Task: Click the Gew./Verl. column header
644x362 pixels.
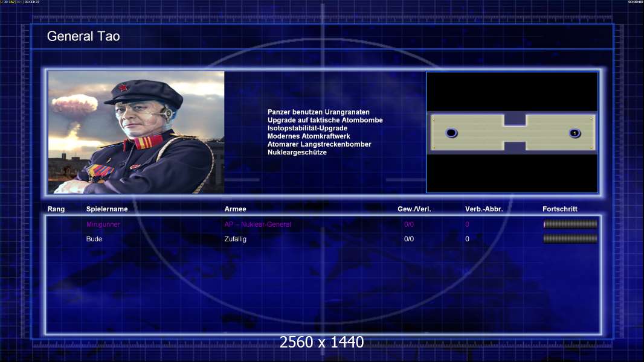Action: (x=414, y=209)
